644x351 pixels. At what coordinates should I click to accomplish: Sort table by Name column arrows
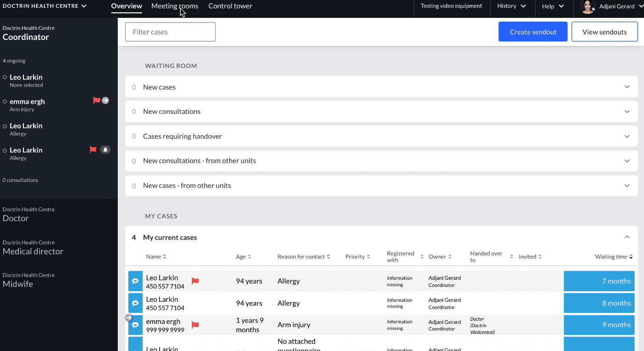pyautogui.click(x=165, y=257)
